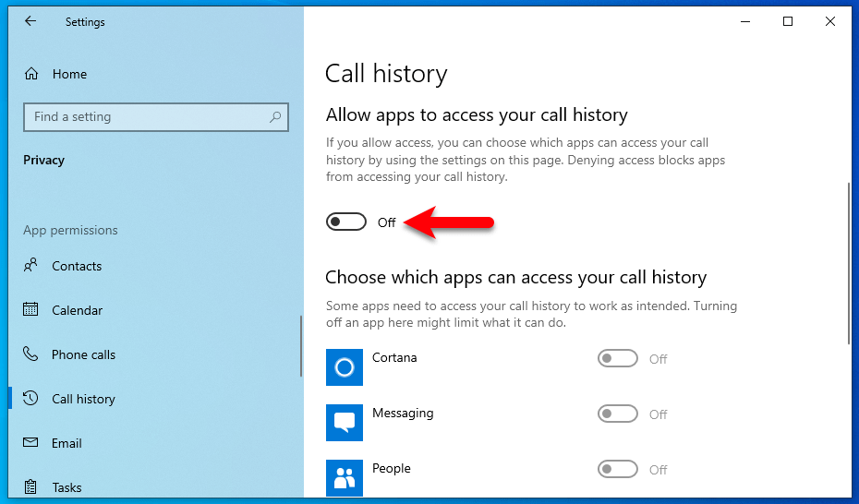Click the Cortana app name
859x504 pixels.
click(394, 357)
